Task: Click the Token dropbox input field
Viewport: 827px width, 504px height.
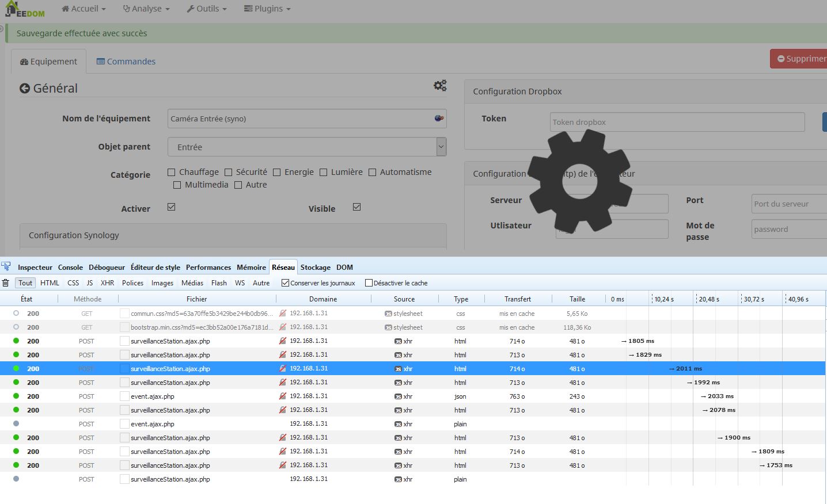Action: pyautogui.click(x=677, y=122)
